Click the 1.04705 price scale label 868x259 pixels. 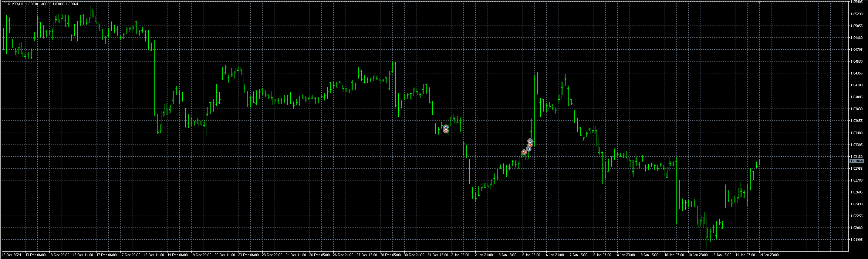point(857,49)
